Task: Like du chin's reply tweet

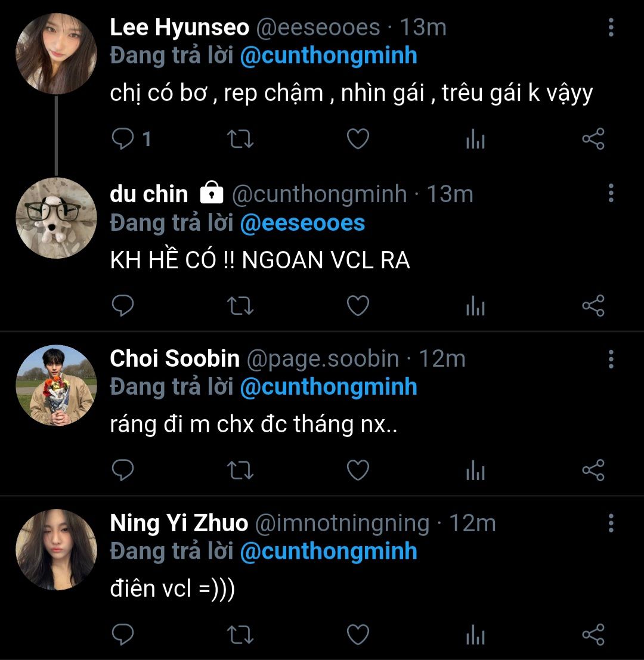Action: click(x=358, y=306)
